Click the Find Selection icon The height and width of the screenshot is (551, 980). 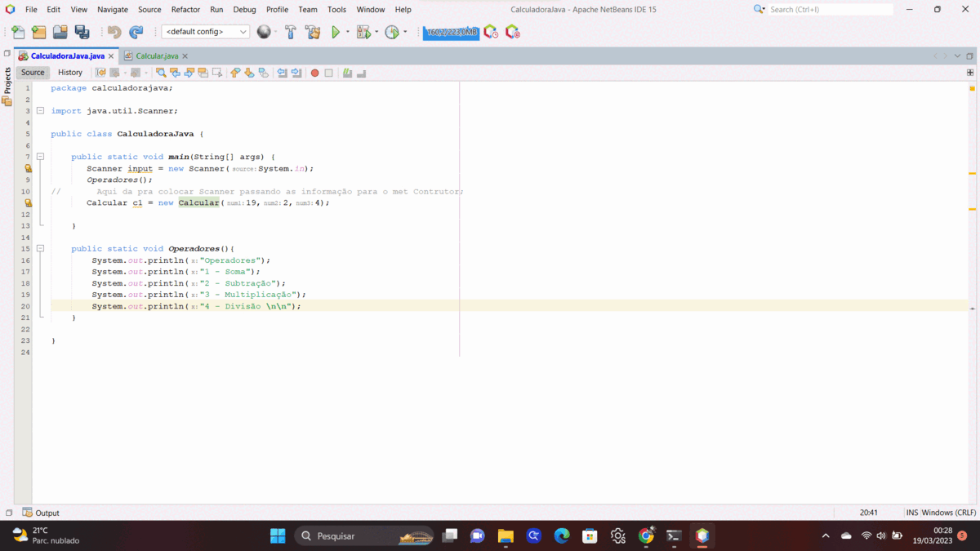(x=161, y=73)
